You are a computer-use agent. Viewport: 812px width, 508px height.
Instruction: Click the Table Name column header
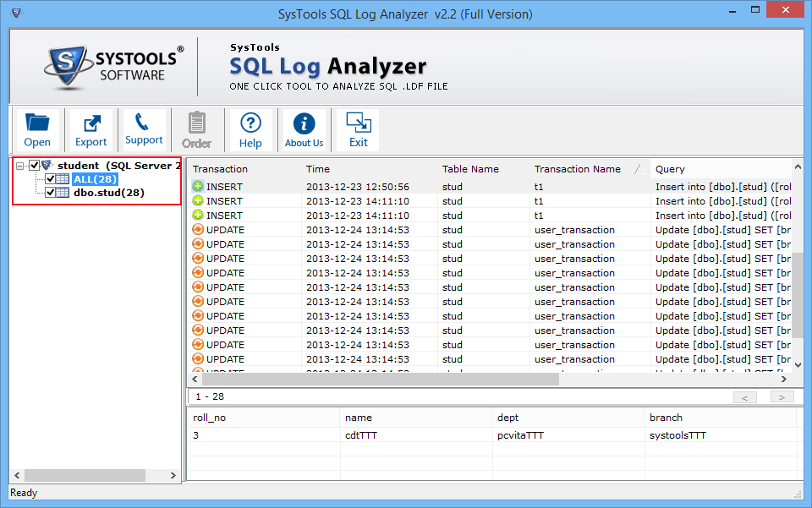point(470,169)
